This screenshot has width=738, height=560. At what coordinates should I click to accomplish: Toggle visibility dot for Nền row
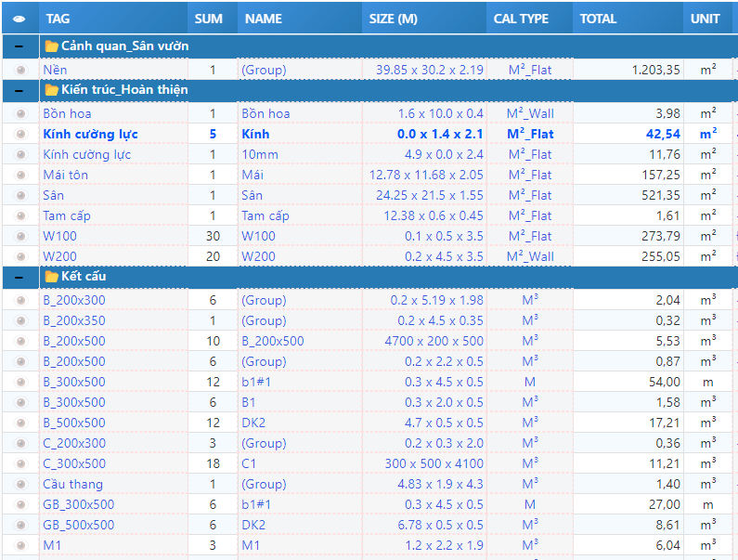click(20, 70)
